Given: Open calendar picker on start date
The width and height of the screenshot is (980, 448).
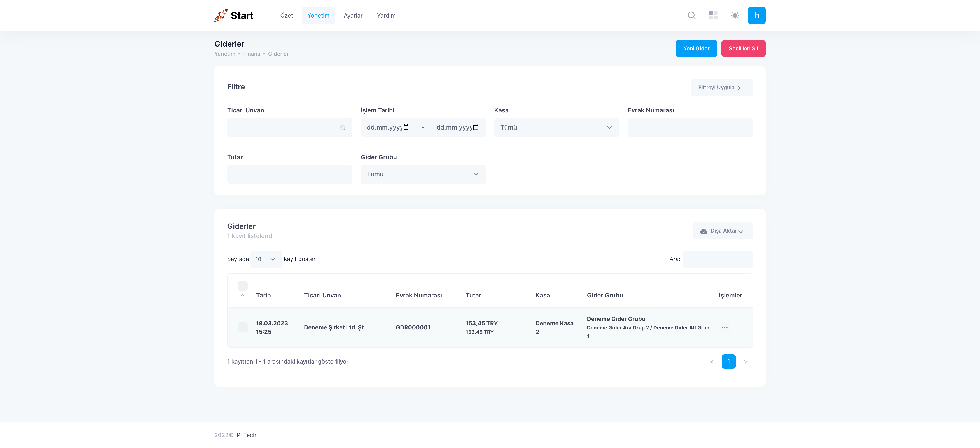Looking at the screenshot, I should click(x=406, y=127).
